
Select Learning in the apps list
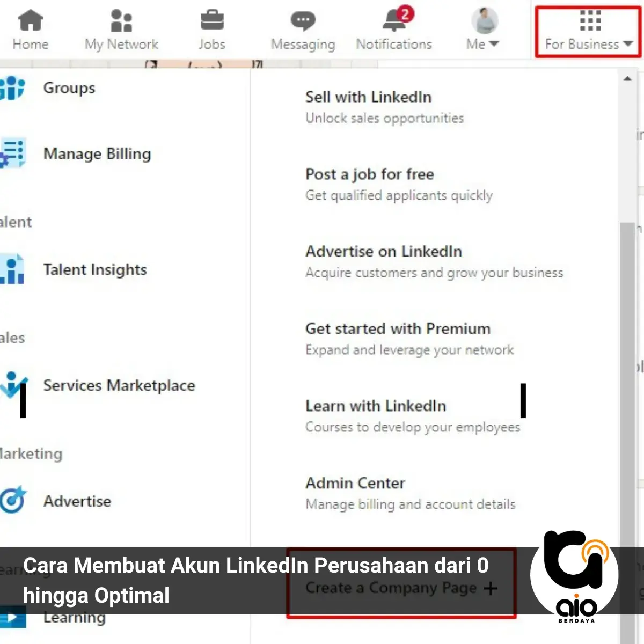click(75, 617)
